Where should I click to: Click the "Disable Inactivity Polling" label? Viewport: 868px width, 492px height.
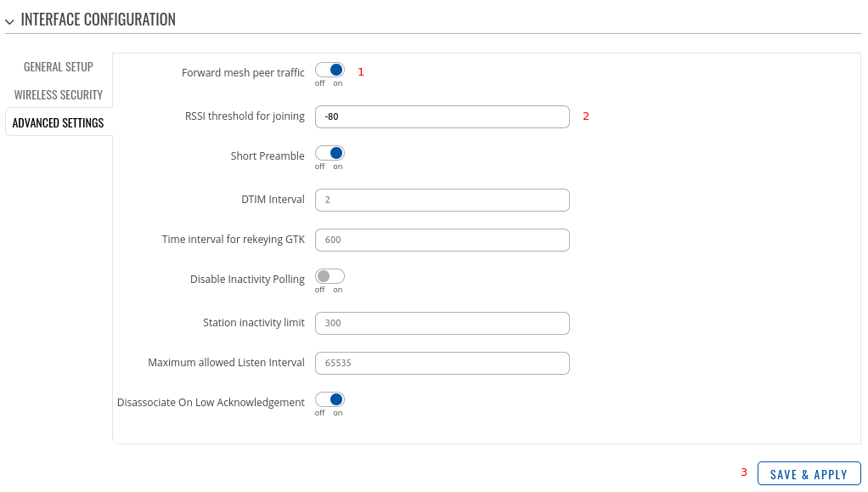247,279
